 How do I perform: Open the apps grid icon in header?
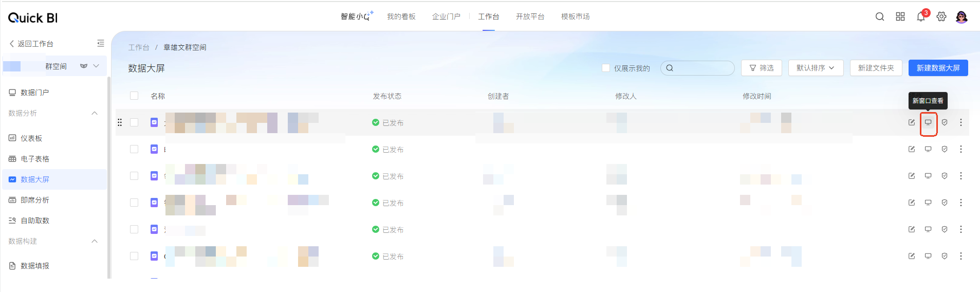(x=900, y=16)
